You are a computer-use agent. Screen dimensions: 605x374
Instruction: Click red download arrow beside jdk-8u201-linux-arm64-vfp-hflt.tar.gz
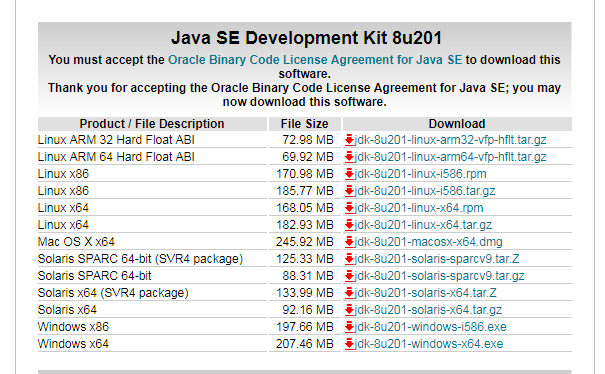(x=349, y=157)
